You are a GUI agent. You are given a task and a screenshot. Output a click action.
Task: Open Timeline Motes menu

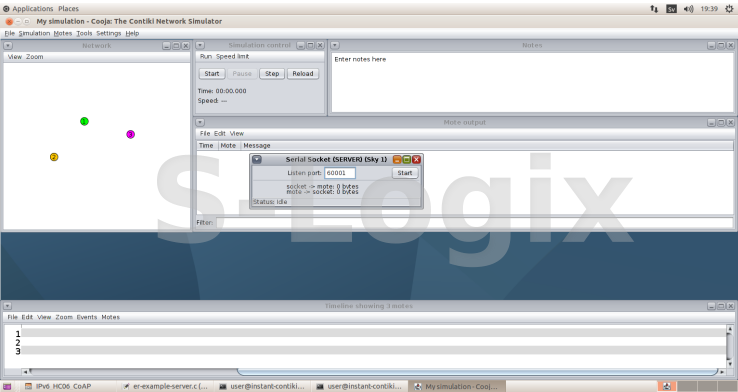click(x=111, y=317)
